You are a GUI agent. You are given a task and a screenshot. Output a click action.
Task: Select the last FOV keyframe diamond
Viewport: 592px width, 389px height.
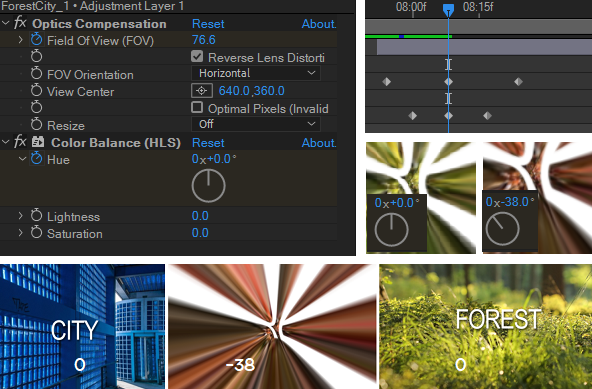point(518,82)
